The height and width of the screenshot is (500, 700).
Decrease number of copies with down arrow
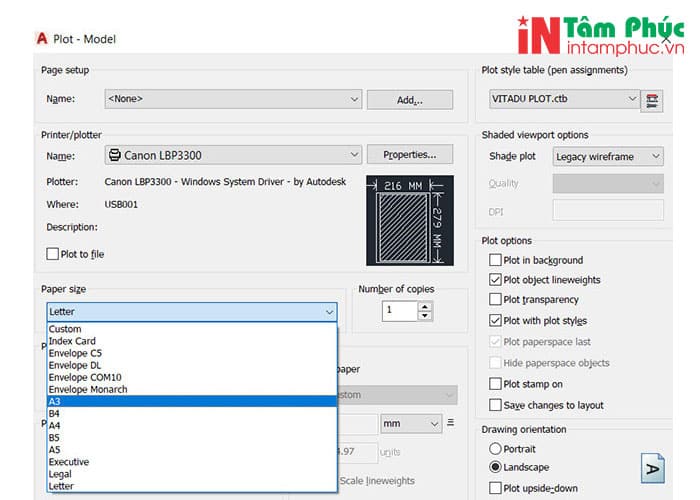click(425, 316)
